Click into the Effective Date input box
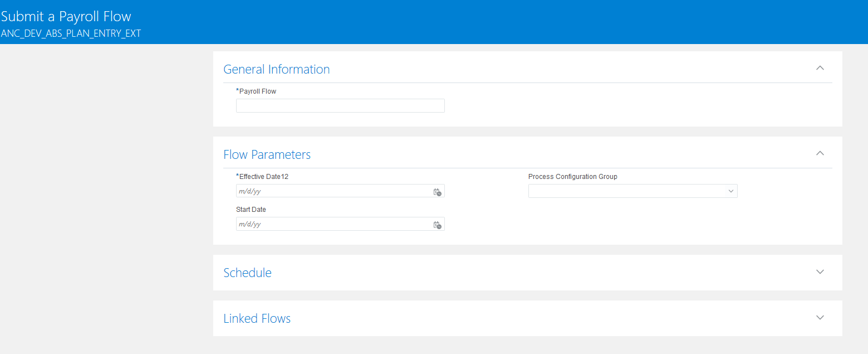 click(x=334, y=191)
